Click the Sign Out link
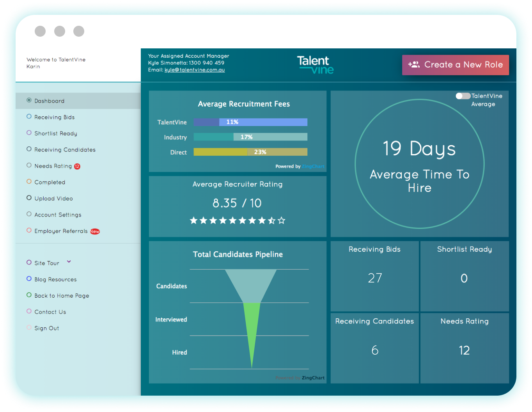Image resolution: width=532 pixels, height=412 pixels. (46, 329)
